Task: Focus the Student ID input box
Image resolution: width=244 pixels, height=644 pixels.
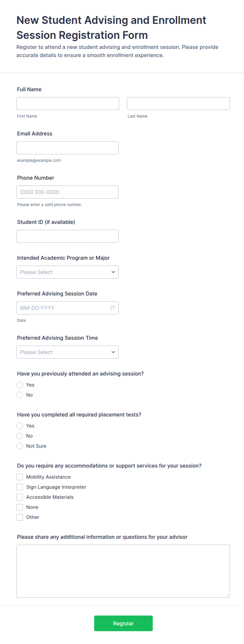Action: pos(67,236)
